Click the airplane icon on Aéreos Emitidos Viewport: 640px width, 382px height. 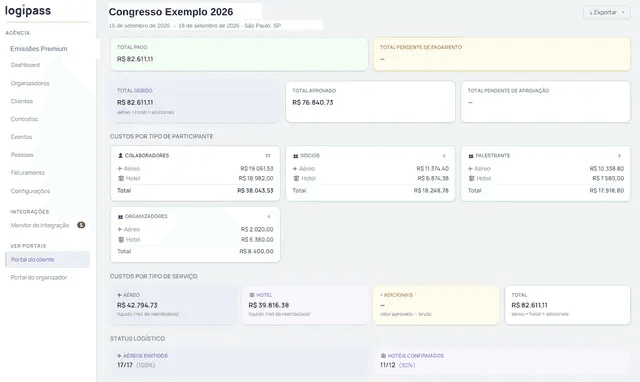coord(120,356)
